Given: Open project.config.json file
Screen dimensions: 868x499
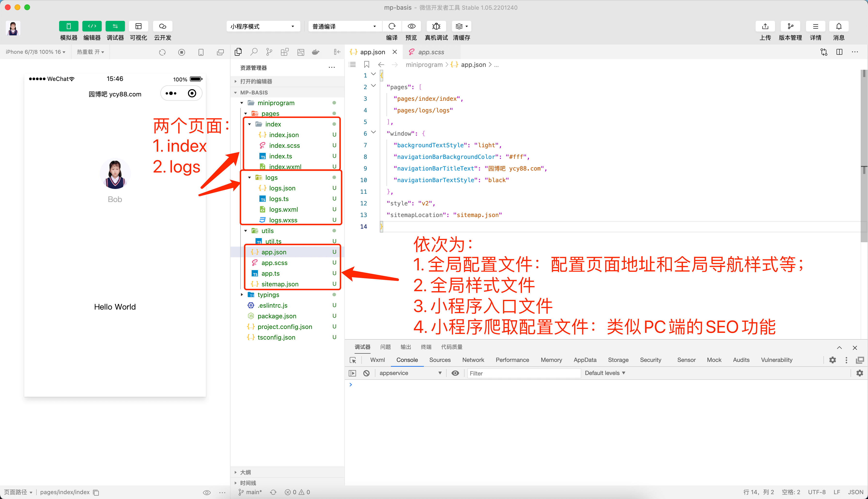Looking at the screenshot, I should pos(287,327).
